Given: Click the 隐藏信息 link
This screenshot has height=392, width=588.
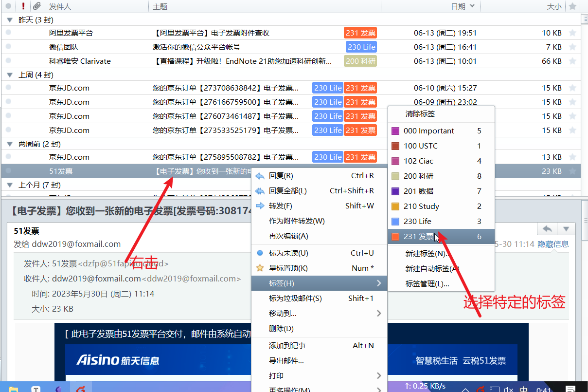Looking at the screenshot, I should click(x=553, y=244).
